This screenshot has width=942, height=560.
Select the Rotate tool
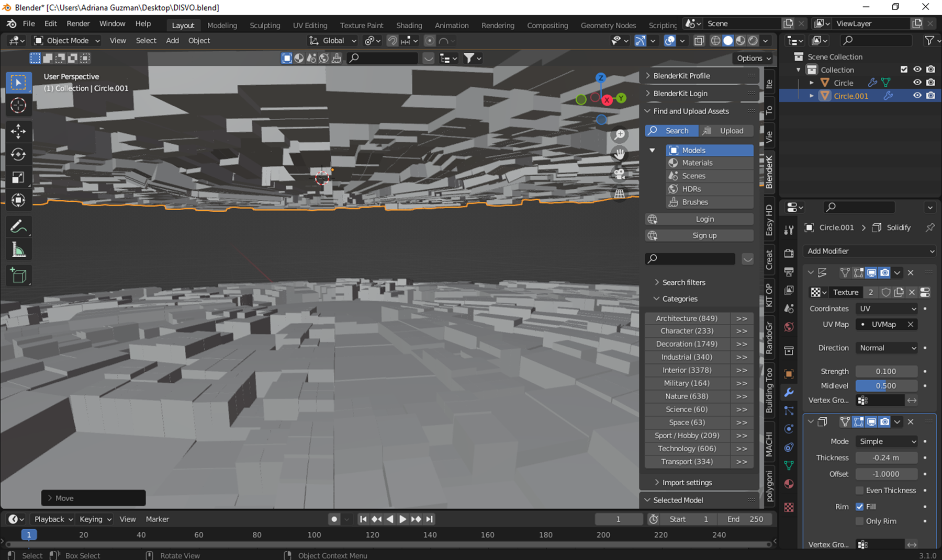(18, 154)
